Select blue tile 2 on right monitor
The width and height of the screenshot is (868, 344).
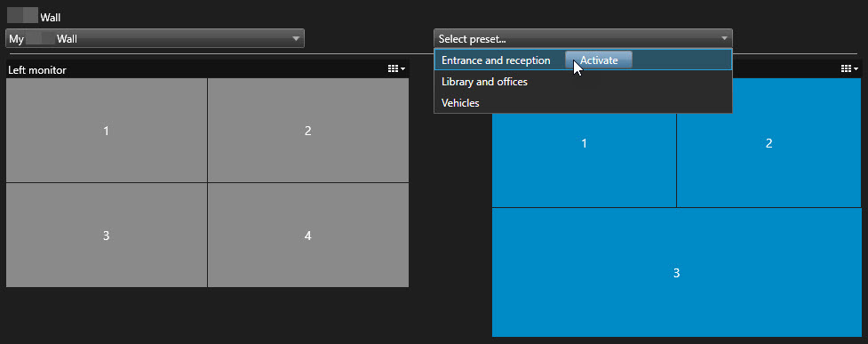click(768, 143)
